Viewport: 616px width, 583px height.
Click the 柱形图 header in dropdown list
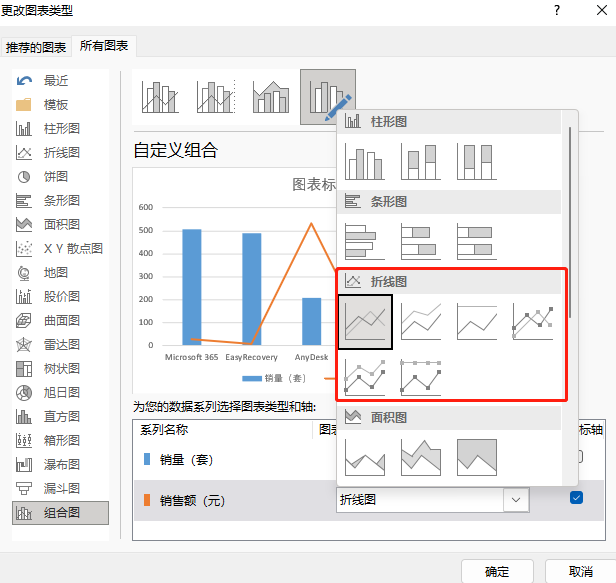tap(449, 121)
